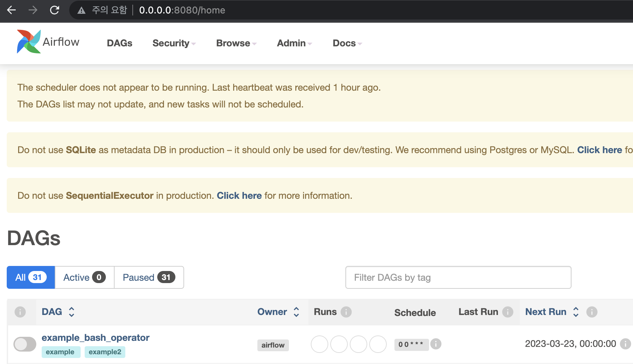Expand the Browse dropdown menu

237,43
